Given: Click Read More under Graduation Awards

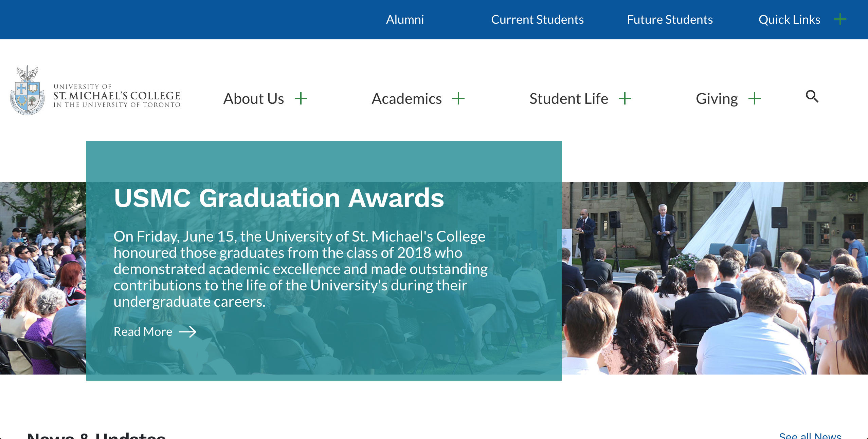Looking at the screenshot, I should (x=143, y=331).
